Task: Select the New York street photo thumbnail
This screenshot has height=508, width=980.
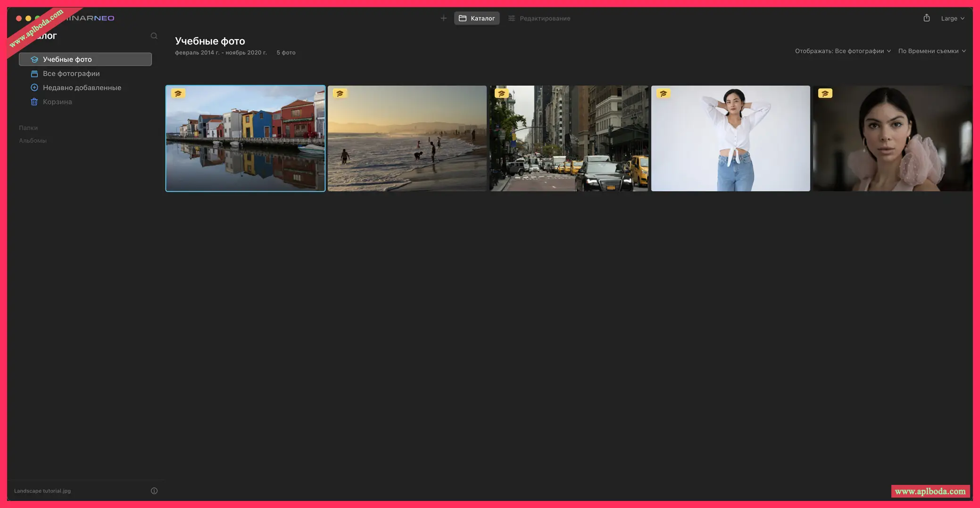Action: click(x=569, y=138)
